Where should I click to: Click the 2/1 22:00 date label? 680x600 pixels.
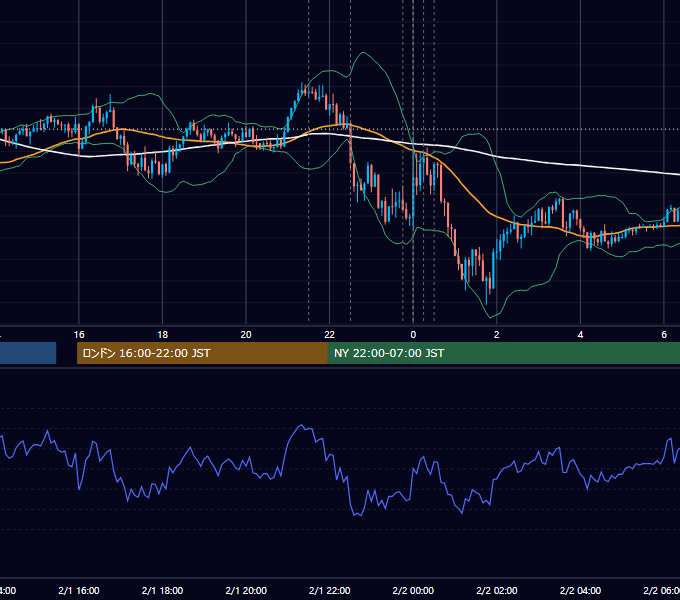[x=330, y=591]
